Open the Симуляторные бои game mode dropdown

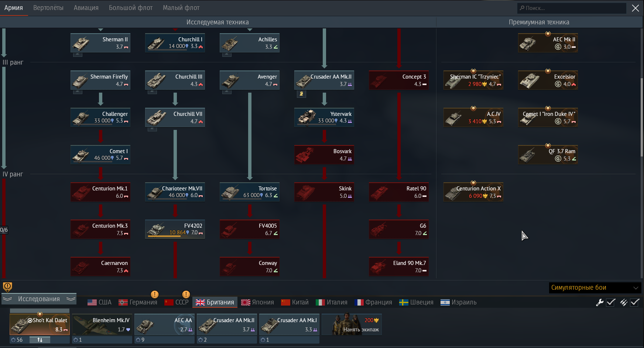point(595,287)
